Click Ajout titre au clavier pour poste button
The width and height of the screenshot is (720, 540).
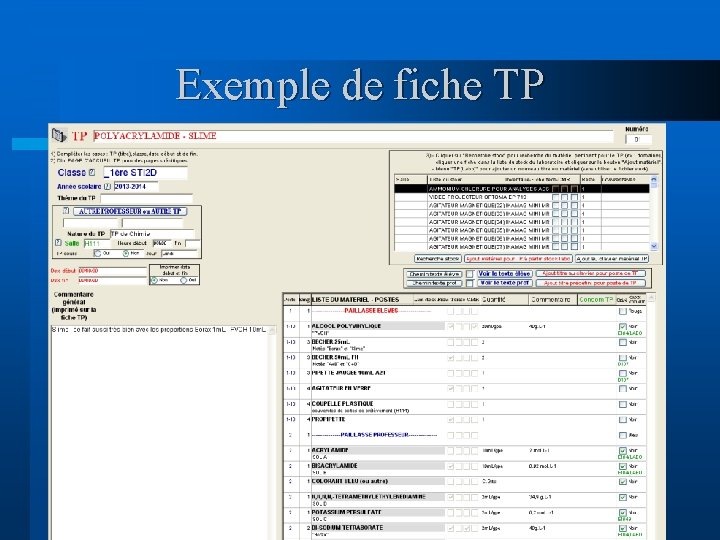[x=591, y=274]
